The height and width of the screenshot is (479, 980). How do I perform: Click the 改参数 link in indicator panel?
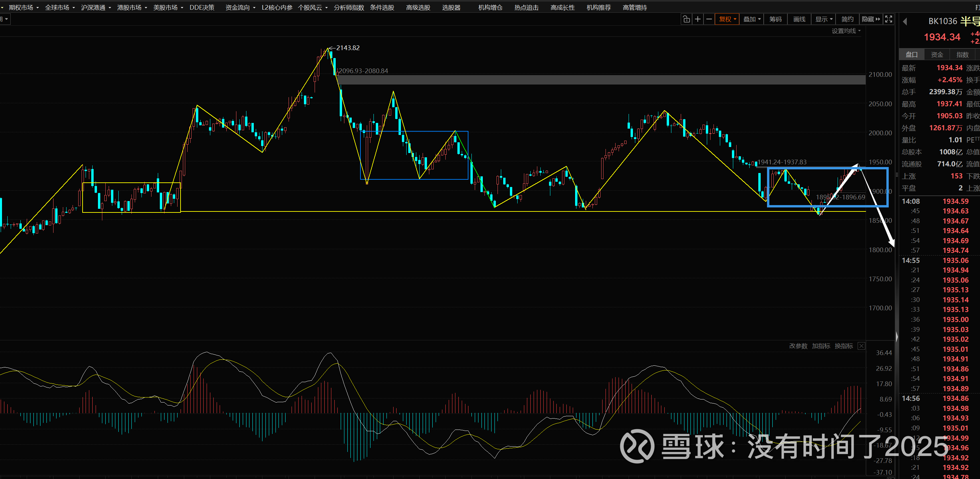798,346
